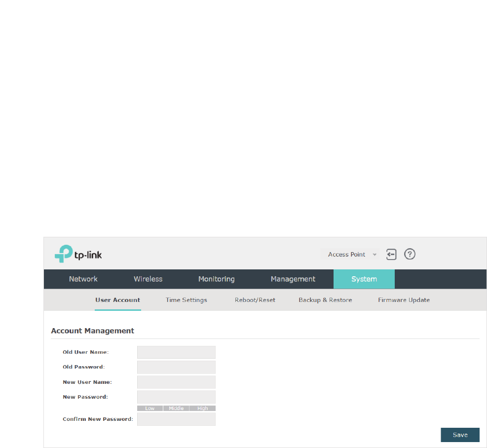The image size is (487, 448).
Task: Open the help question mark icon
Action: tap(410, 254)
